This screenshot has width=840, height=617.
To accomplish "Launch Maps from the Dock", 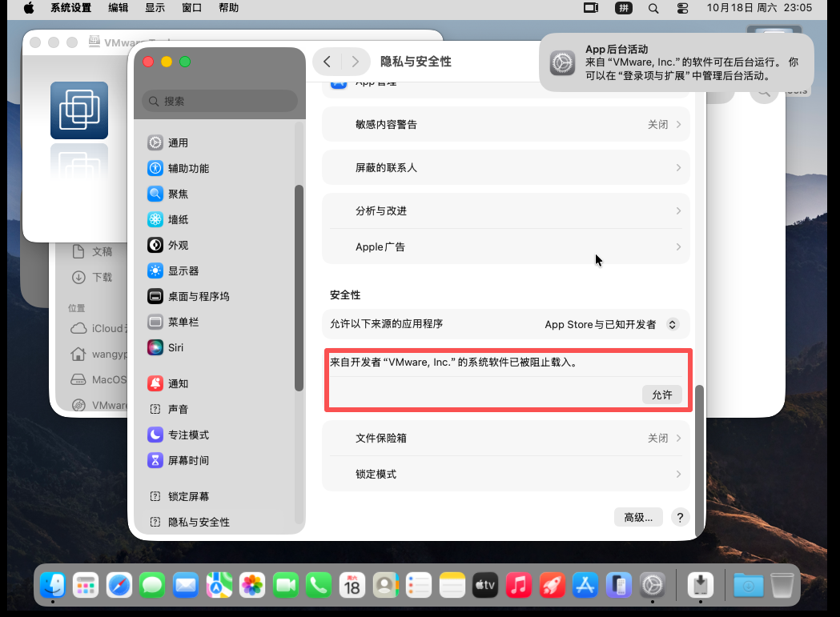I will 219,585.
